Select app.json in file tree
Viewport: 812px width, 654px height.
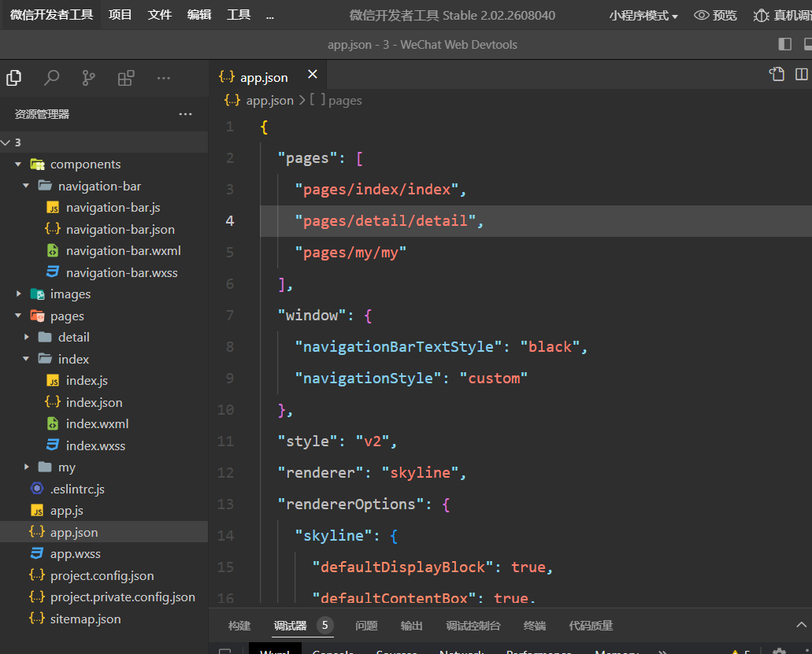pyautogui.click(x=104, y=533)
